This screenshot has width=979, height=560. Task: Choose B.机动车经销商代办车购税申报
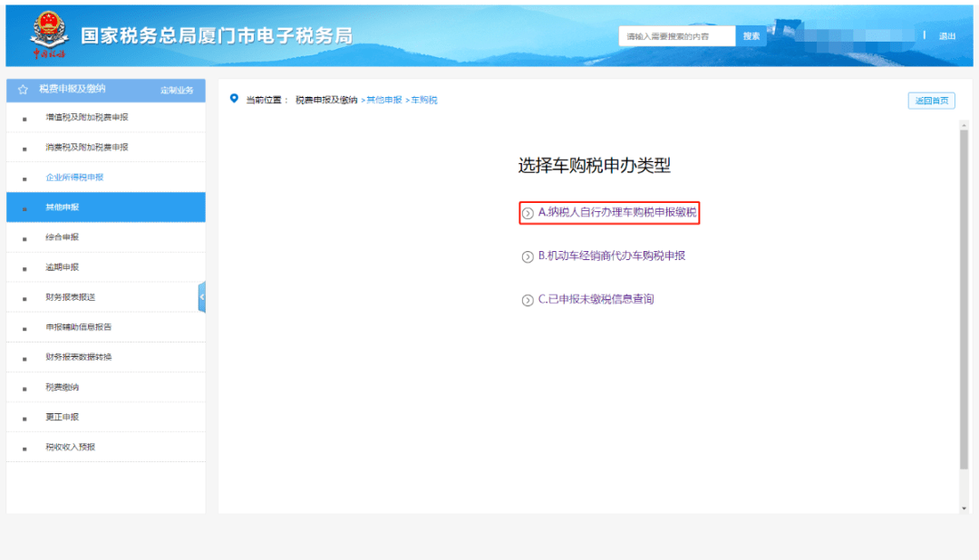coord(611,256)
